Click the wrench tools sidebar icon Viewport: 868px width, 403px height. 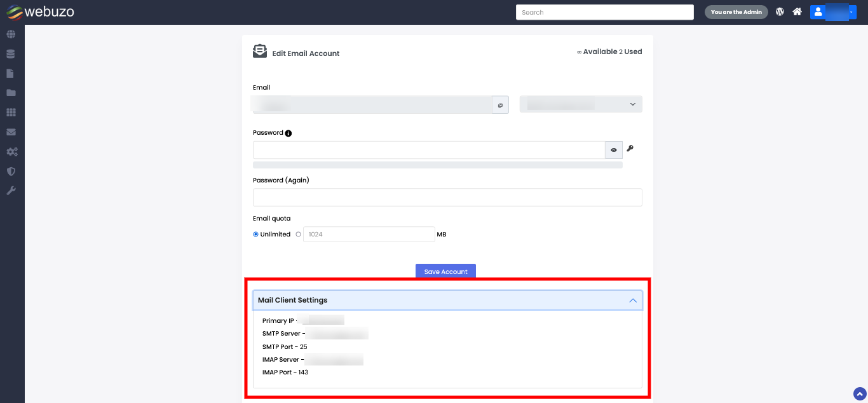(11, 191)
